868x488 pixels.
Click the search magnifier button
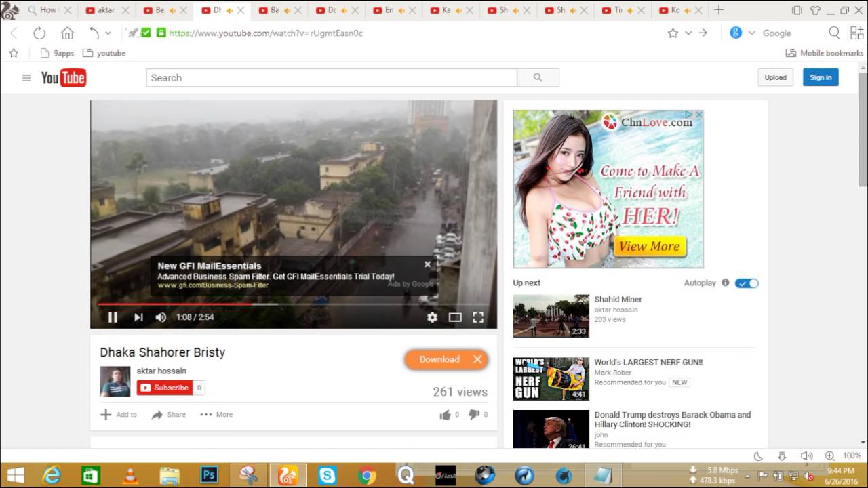pos(538,78)
